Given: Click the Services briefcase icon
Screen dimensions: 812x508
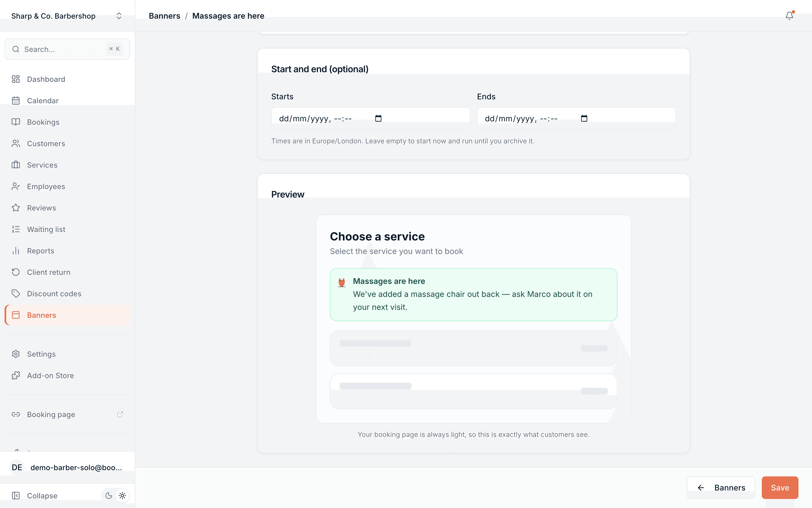Looking at the screenshot, I should [x=16, y=165].
